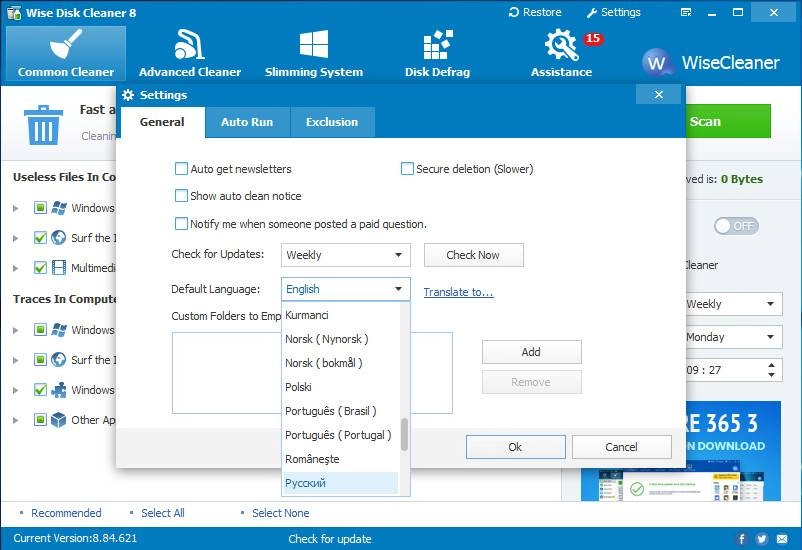
Task: Select Polski from the language list
Action: [x=341, y=387]
